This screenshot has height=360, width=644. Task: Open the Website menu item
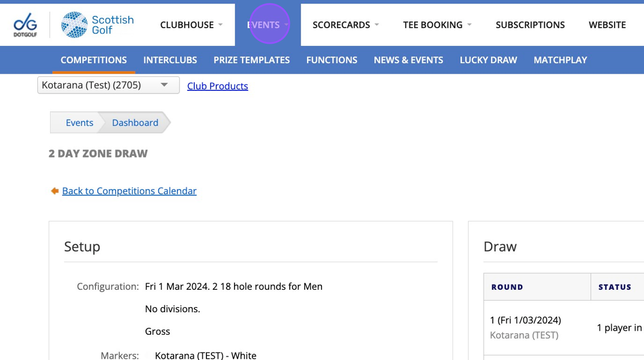tap(607, 25)
